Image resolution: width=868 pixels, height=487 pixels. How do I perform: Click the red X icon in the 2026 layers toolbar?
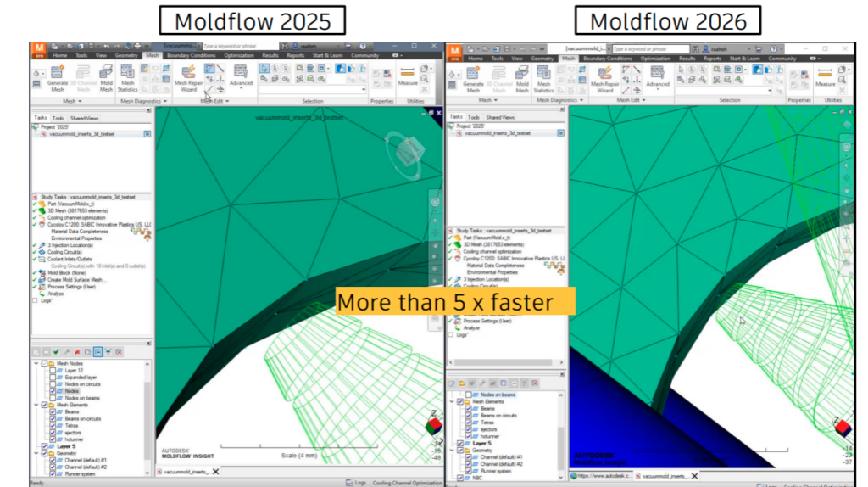pyautogui.click(x=535, y=383)
